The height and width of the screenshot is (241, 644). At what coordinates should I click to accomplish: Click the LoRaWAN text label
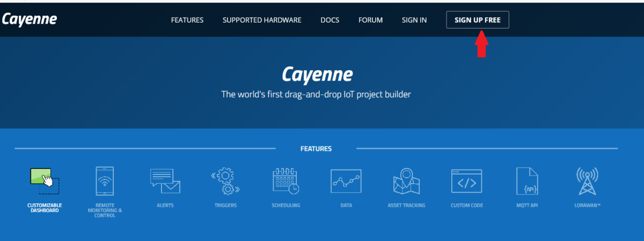(x=587, y=206)
